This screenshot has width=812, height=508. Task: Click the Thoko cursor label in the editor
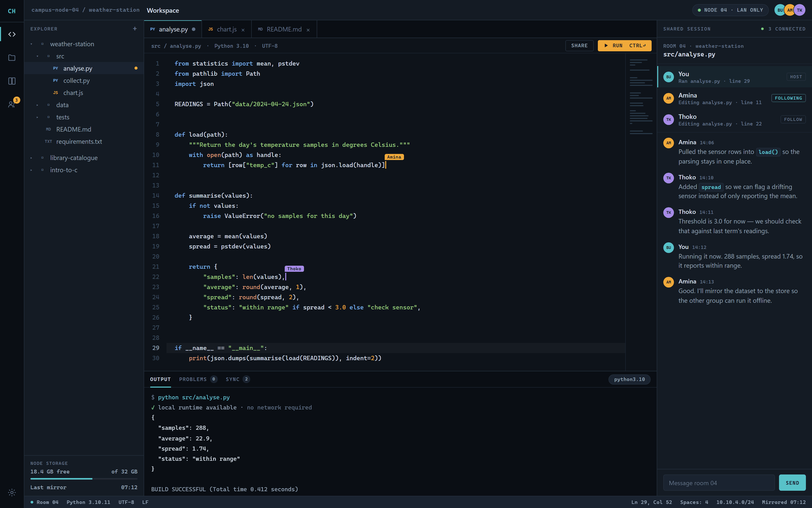tap(294, 269)
